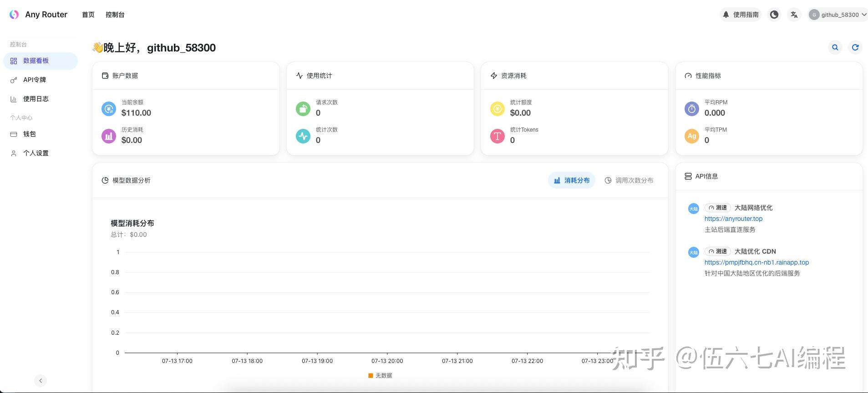The width and height of the screenshot is (868, 393).
Task: Switch to the 消耗分布 tab
Action: pos(572,180)
